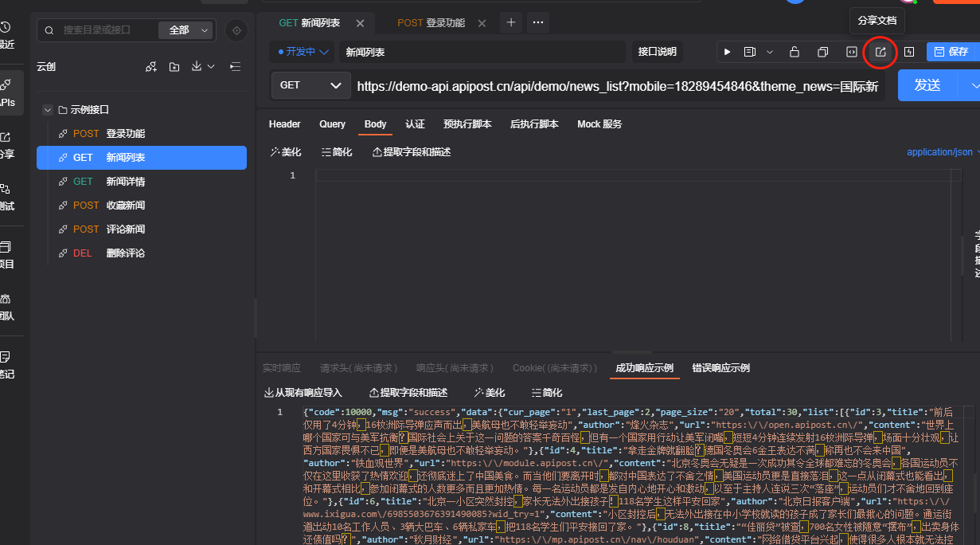Click the 发送 send button
Viewport: 980px width, 545px height.
[x=926, y=85]
